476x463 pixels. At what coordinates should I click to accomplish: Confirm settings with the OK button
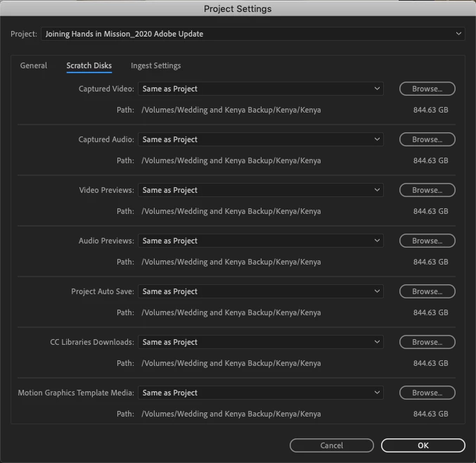[423, 445]
